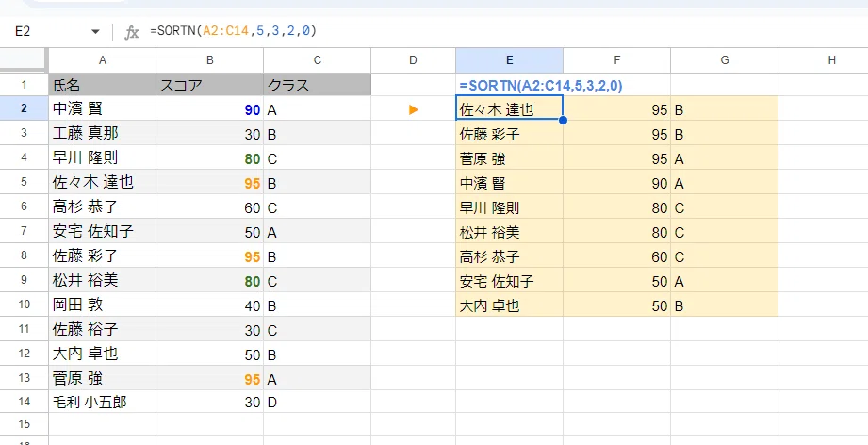The width and height of the screenshot is (868, 445).
Task: Select column E header
Action: (x=509, y=60)
